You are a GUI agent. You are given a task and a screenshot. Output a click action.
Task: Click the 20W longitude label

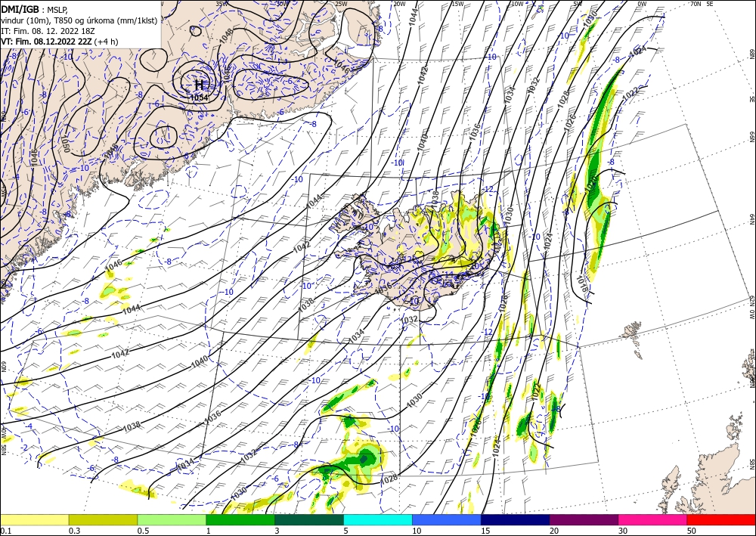point(398,4)
